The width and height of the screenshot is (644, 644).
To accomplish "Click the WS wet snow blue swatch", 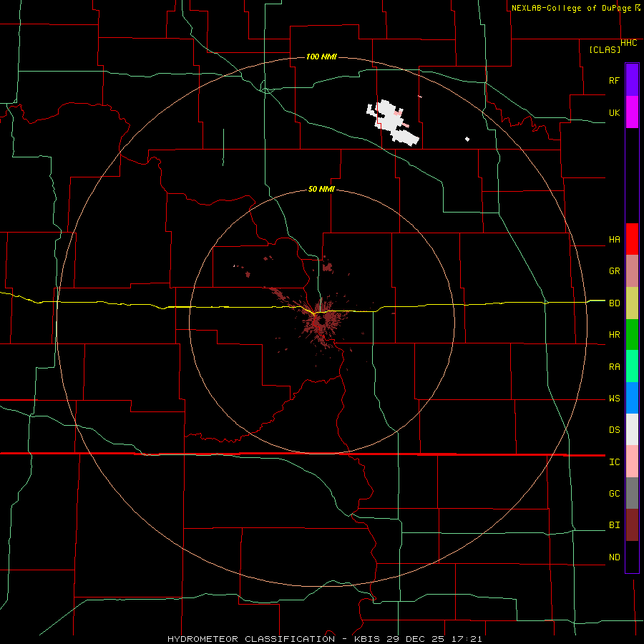I will pos(632,398).
